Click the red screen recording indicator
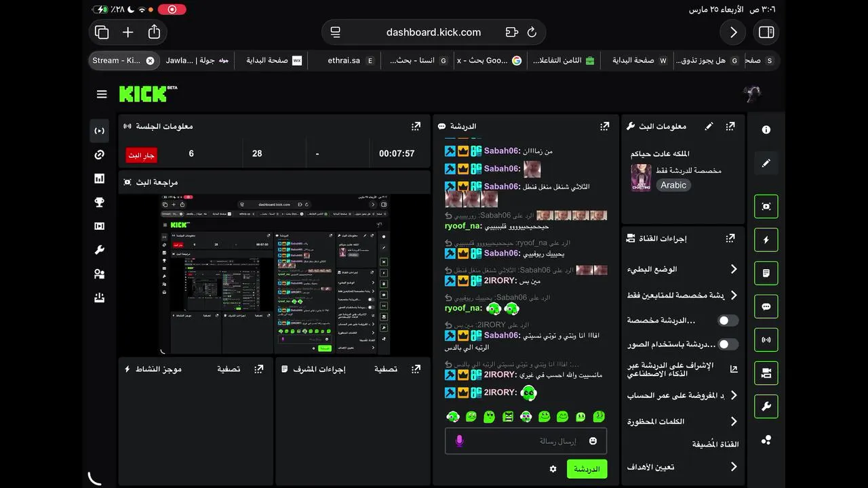 (x=172, y=9)
